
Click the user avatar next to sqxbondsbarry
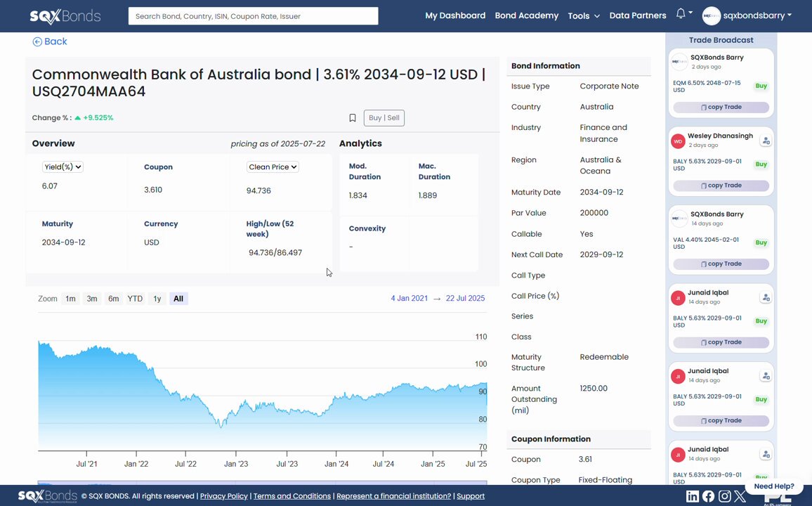[711, 16]
